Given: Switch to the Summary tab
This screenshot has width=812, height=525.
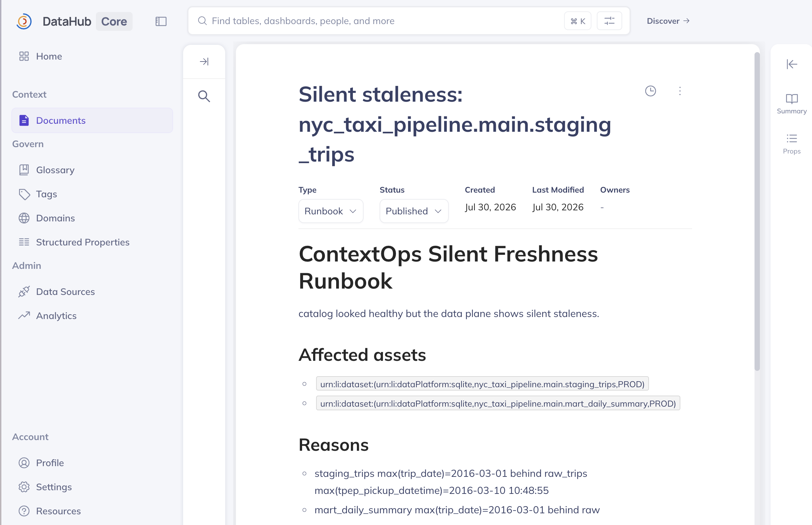Looking at the screenshot, I should coord(792,104).
